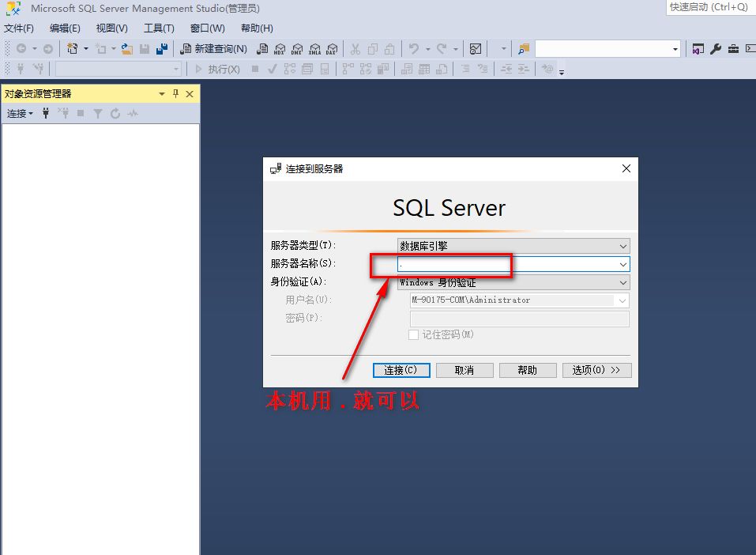Pin the 对象资源管理器 panel
This screenshot has height=555, width=756.
click(175, 93)
